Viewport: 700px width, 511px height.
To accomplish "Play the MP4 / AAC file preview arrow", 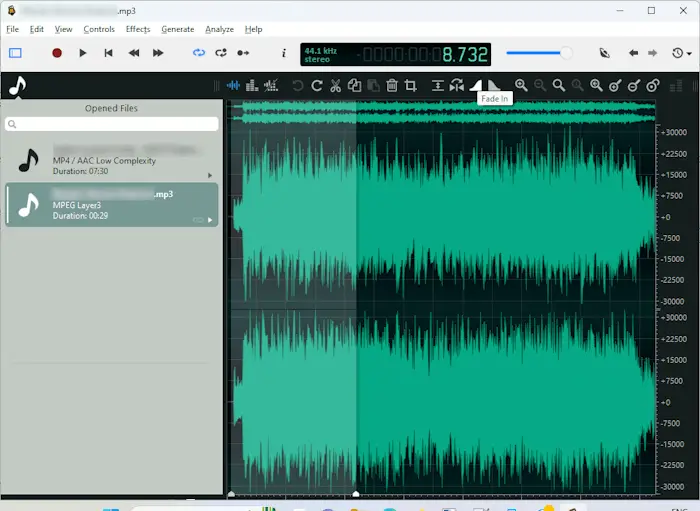I will coord(210,175).
